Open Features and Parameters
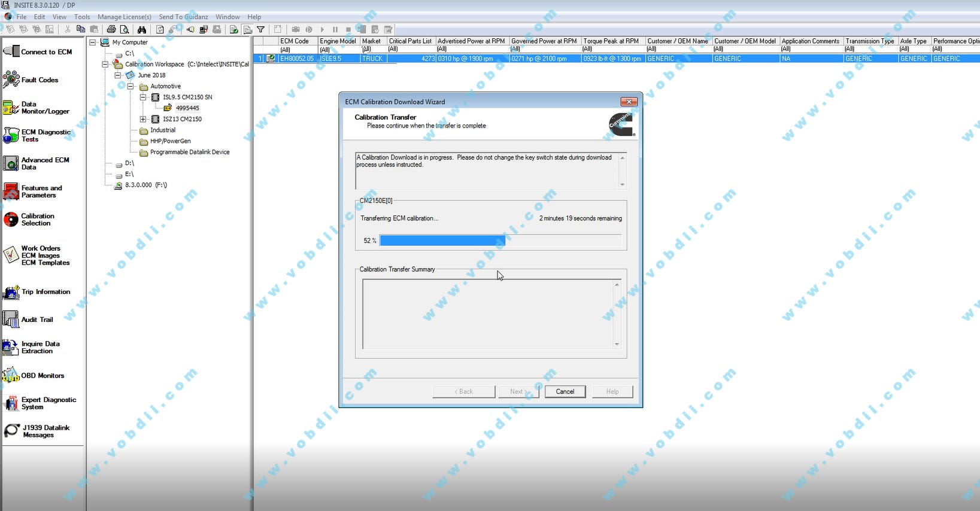Screen dimensions: 980x511 [33, 191]
